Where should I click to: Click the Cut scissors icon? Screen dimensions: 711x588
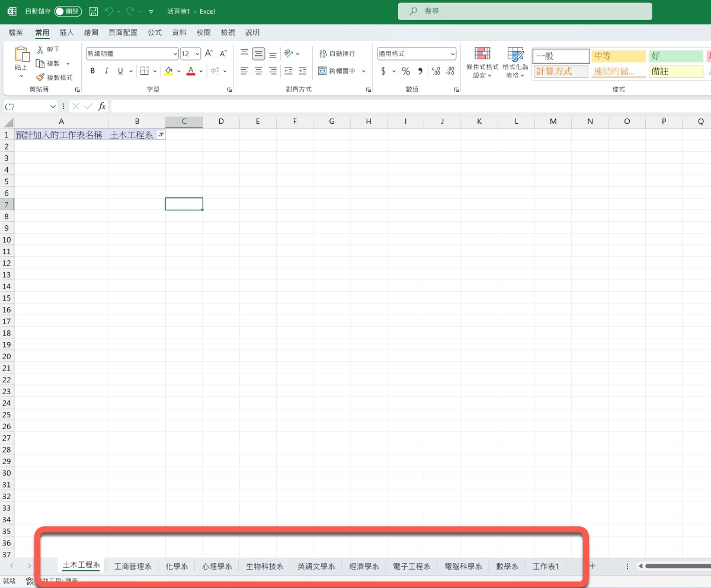click(40, 50)
